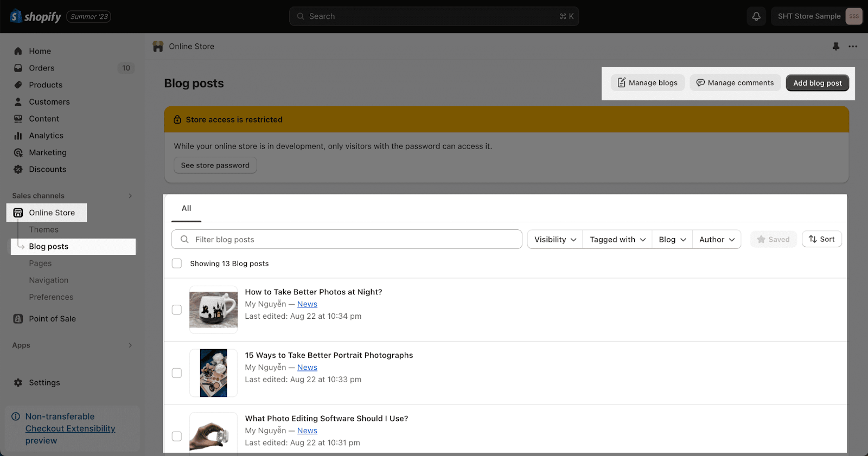Click the Online Store sidebar icon
Image resolution: width=868 pixels, height=456 pixels.
tap(18, 213)
